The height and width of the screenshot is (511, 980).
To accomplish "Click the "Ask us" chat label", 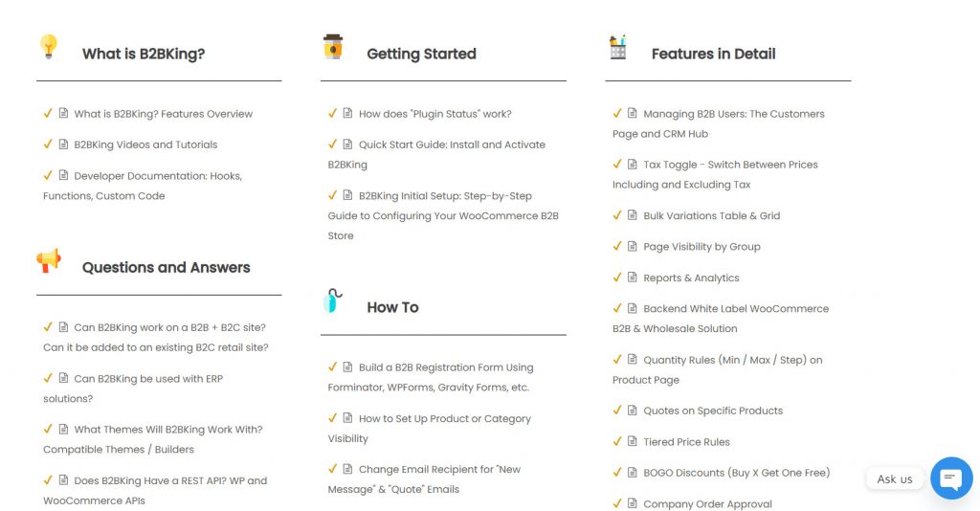I will pos(895,478).
